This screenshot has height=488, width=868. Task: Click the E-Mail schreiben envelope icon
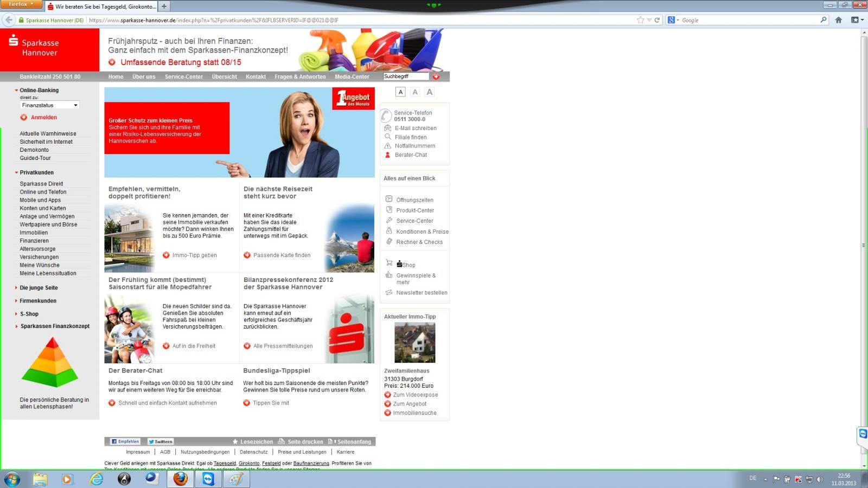click(387, 128)
